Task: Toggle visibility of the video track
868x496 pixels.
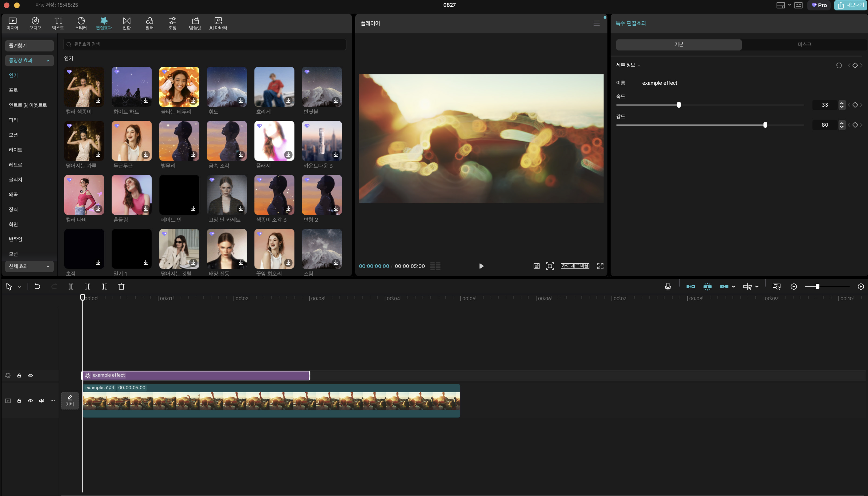Action: [30, 401]
